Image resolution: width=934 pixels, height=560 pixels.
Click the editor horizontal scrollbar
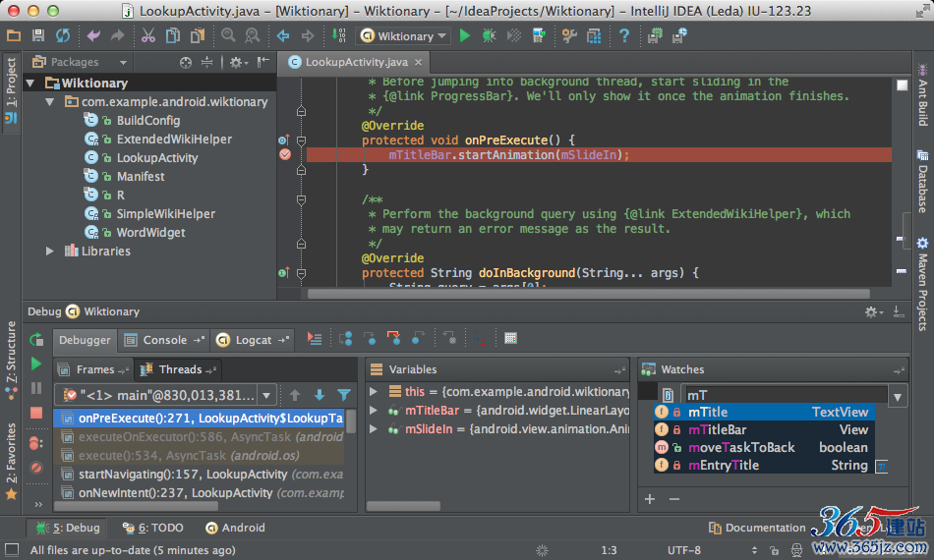pos(588,294)
